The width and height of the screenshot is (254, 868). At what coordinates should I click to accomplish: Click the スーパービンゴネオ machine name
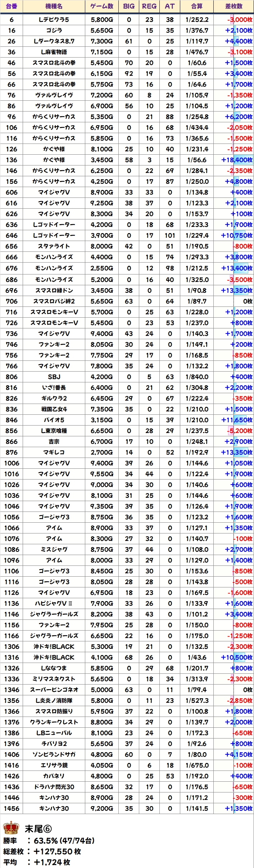coord(54,690)
